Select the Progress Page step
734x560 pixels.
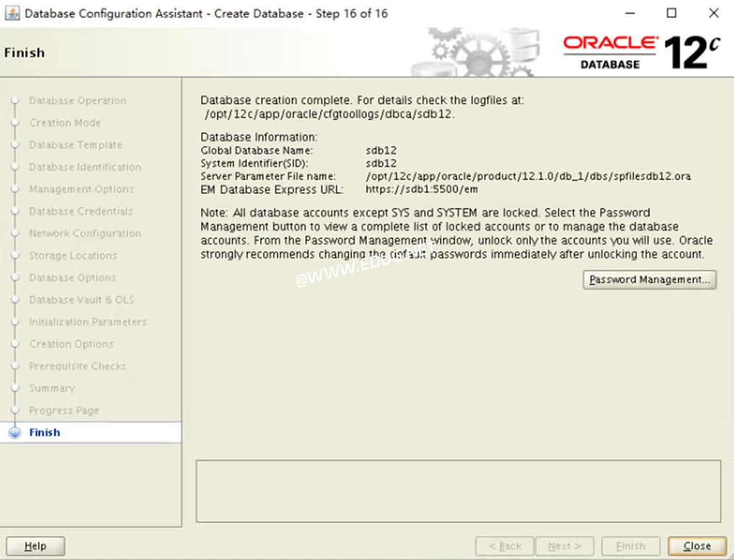pos(64,410)
